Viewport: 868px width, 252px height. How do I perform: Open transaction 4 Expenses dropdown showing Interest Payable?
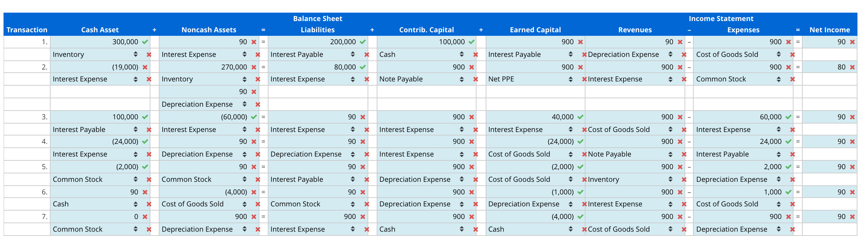click(x=739, y=154)
